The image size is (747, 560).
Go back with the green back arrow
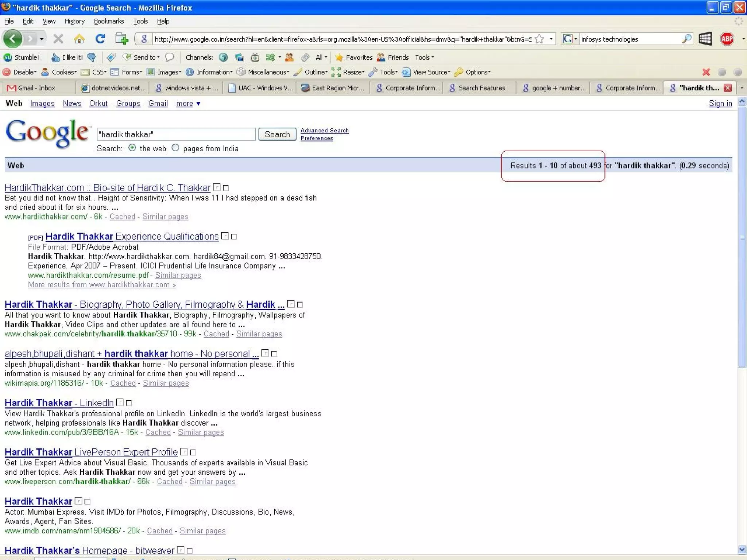tap(13, 39)
